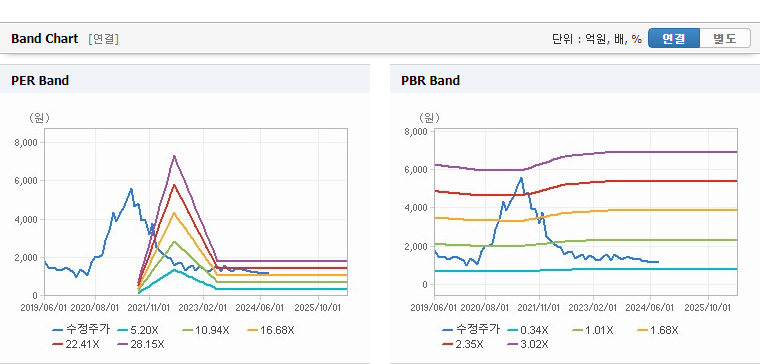
Task: Toggle 22.41X legend in PER Band
Action: coord(76,345)
